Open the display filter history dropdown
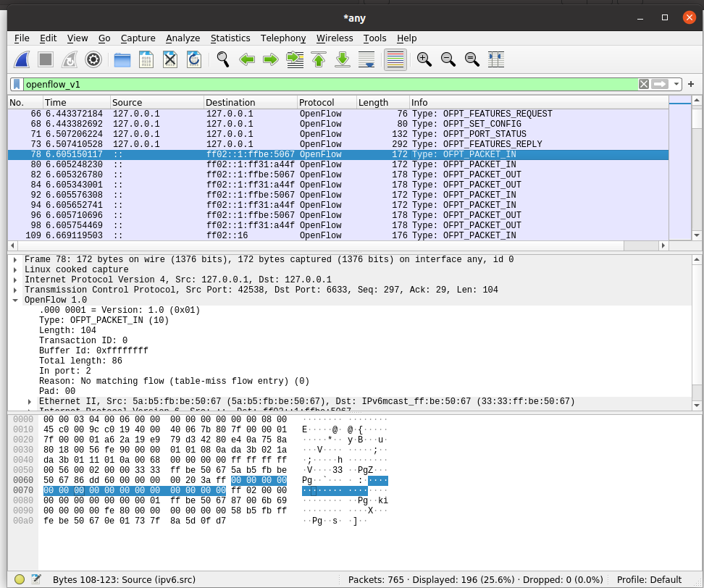 (x=676, y=84)
